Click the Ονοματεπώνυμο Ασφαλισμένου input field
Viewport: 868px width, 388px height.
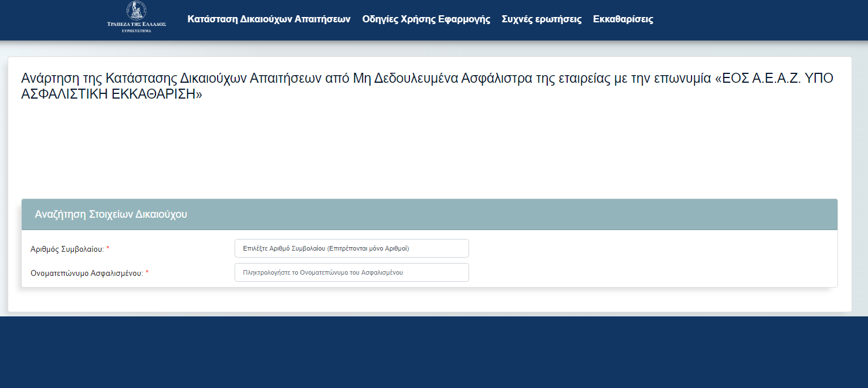(x=351, y=272)
